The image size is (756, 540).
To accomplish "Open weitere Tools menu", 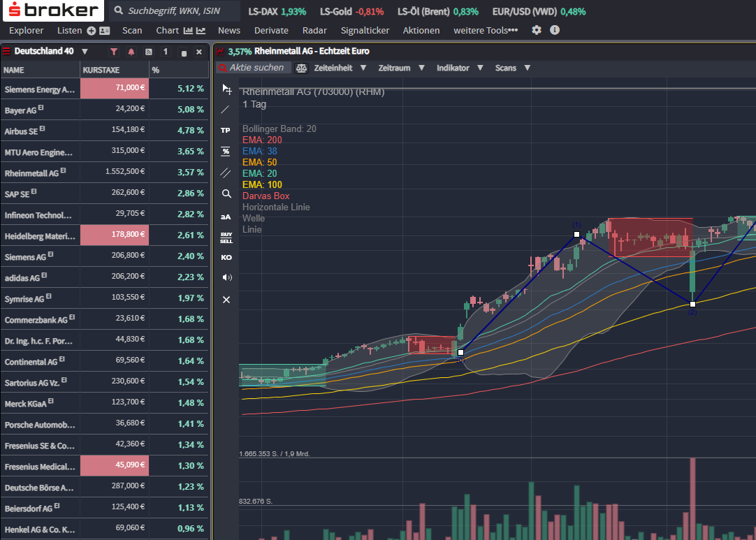I will pos(486,30).
